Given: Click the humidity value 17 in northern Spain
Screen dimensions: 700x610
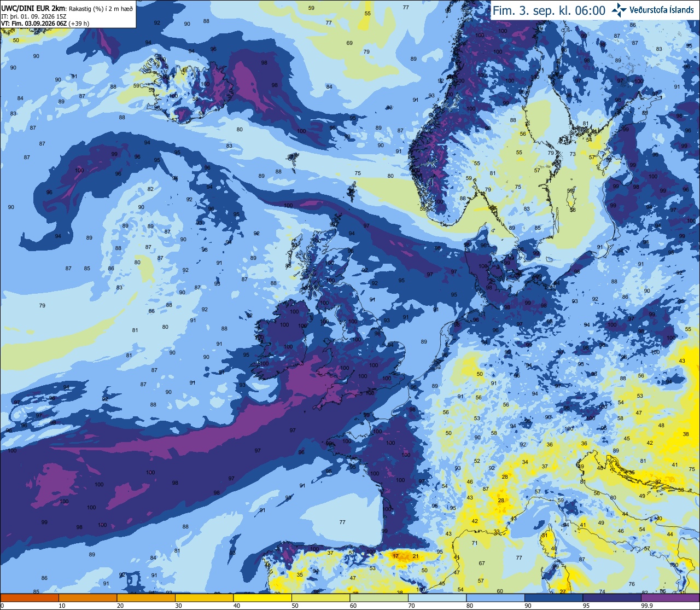Looking at the screenshot, I should (395, 556).
